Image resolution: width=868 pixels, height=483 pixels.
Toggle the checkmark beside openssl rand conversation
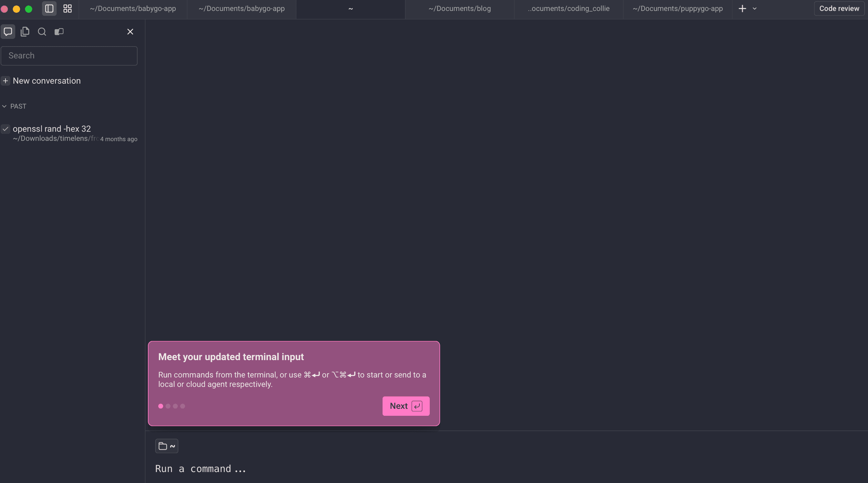pos(5,129)
